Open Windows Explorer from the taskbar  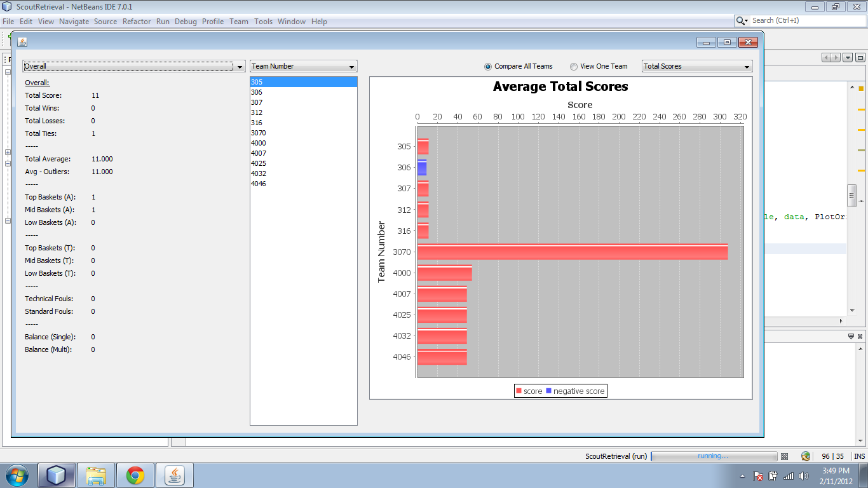(97, 475)
